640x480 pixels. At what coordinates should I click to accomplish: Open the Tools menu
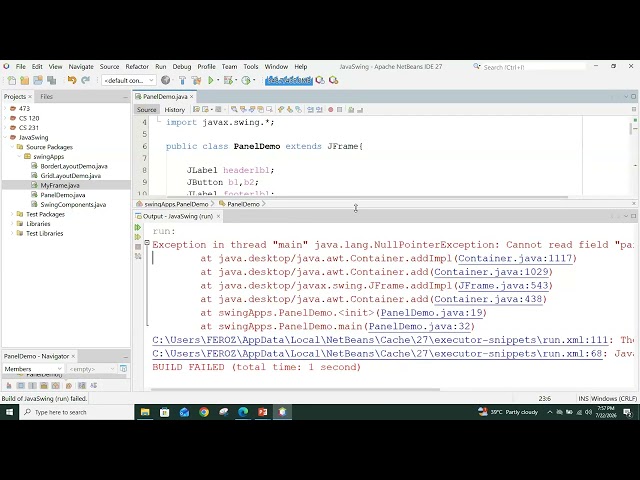(x=251, y=67)
